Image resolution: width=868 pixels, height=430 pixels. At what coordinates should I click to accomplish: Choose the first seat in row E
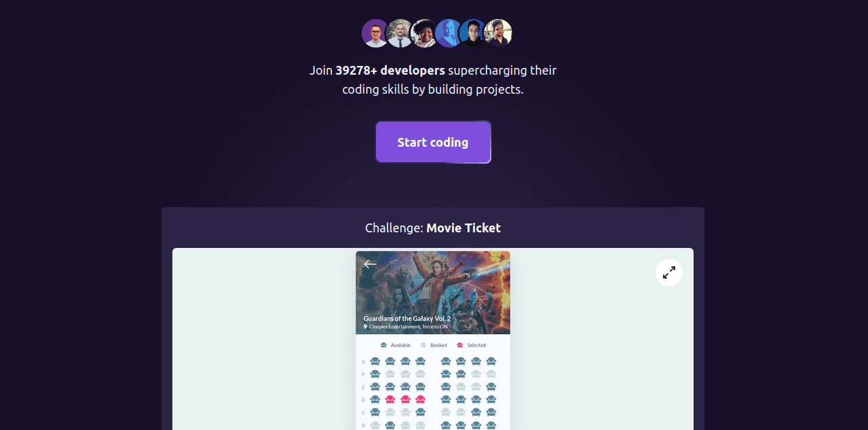pos(375,387)
